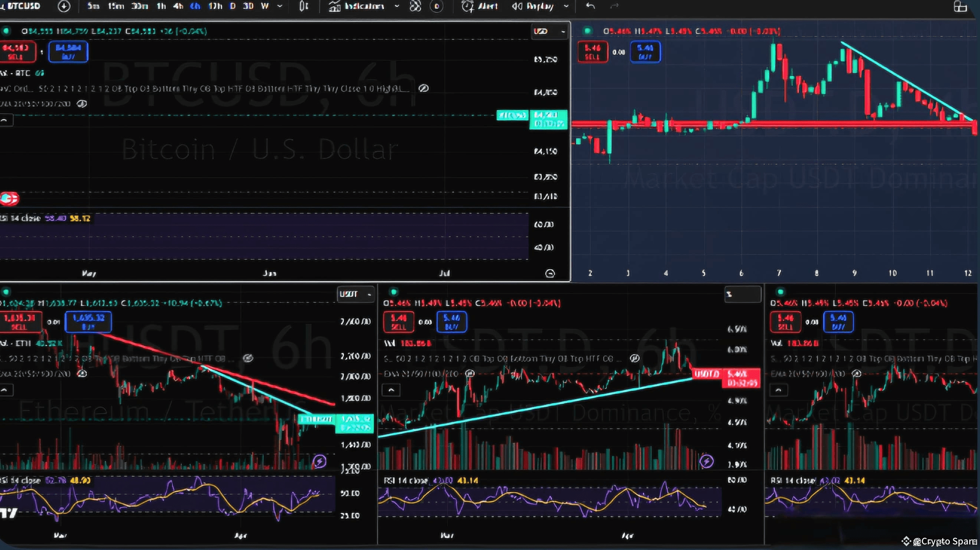980x550 pixels.
Task: Click the RSI 14 close legend on BTCUSD chart
Action: click(45, 218)
